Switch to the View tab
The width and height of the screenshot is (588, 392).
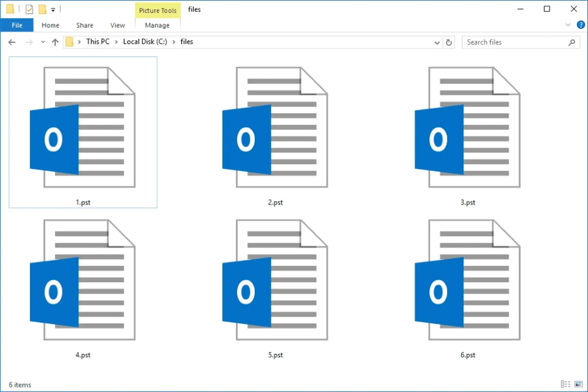point(117,25)
